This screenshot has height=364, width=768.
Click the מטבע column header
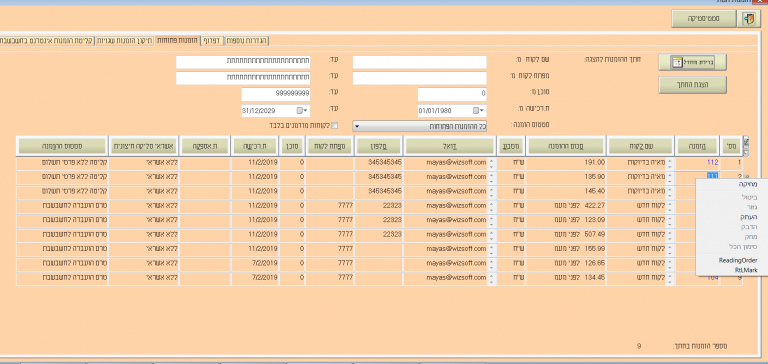(512, 146)
